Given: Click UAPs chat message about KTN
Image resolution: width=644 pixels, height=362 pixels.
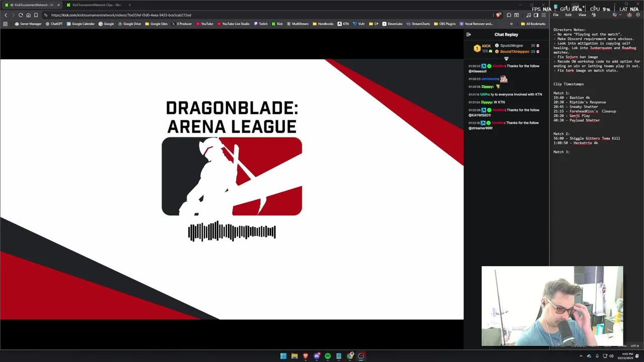Looking at the screenshot, I should point(505,94).
